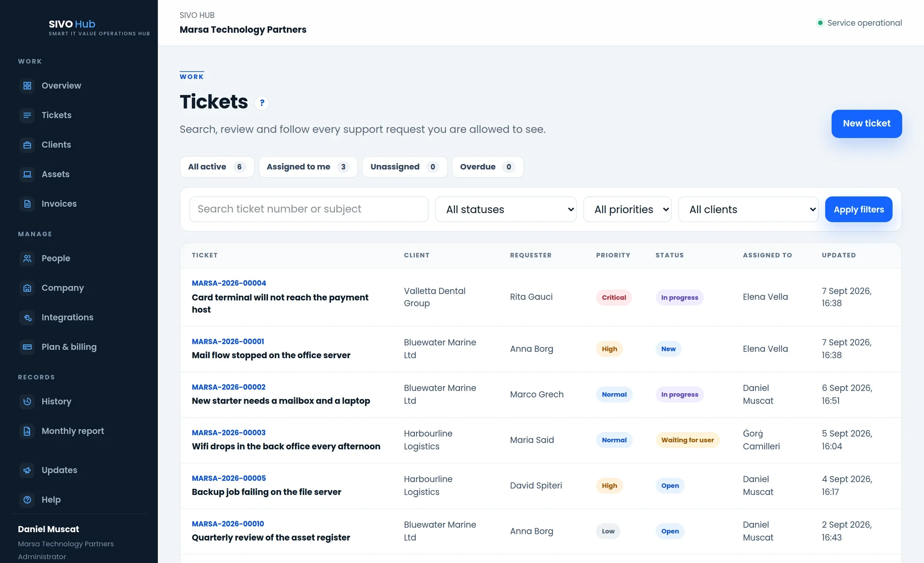Open the All clients dropdown

click(x=748, y=209)
